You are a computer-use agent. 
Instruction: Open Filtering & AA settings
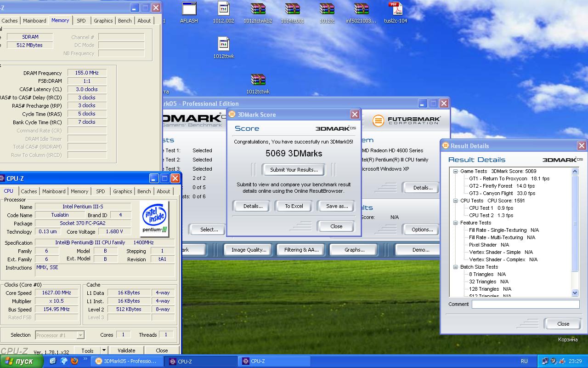pos(301,250)
